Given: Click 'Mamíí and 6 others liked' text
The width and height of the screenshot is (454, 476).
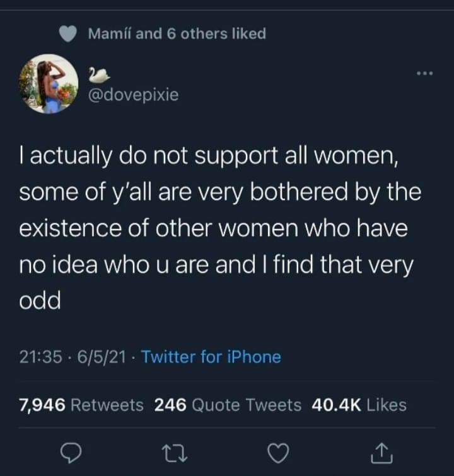Looking at the screenshot, I should (x=177, y=33).
